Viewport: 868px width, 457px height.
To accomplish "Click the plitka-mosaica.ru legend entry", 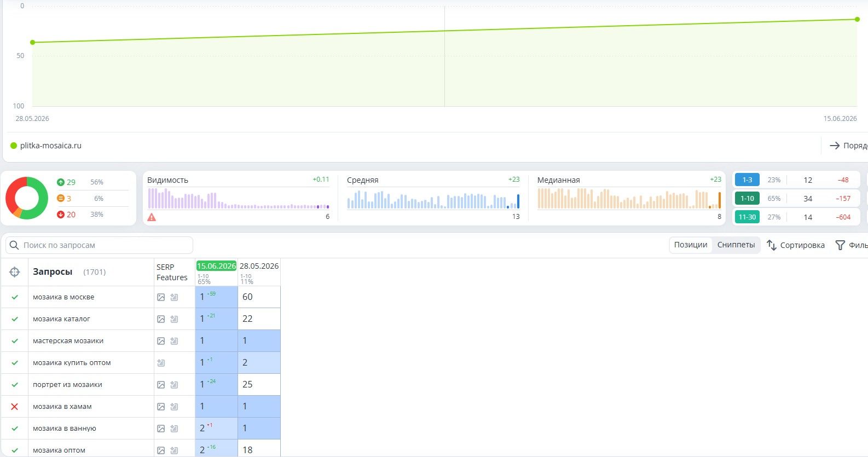I will pos(46,146).
